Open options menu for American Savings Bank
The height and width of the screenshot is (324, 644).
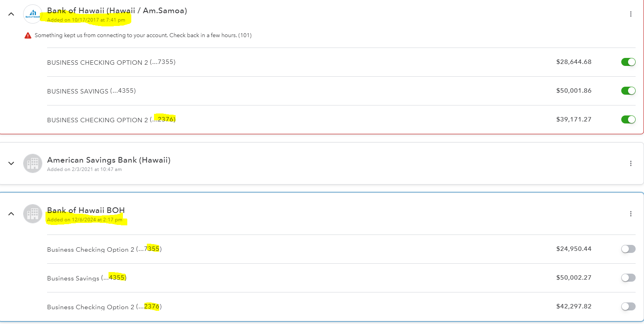click(x=631, y=163)
